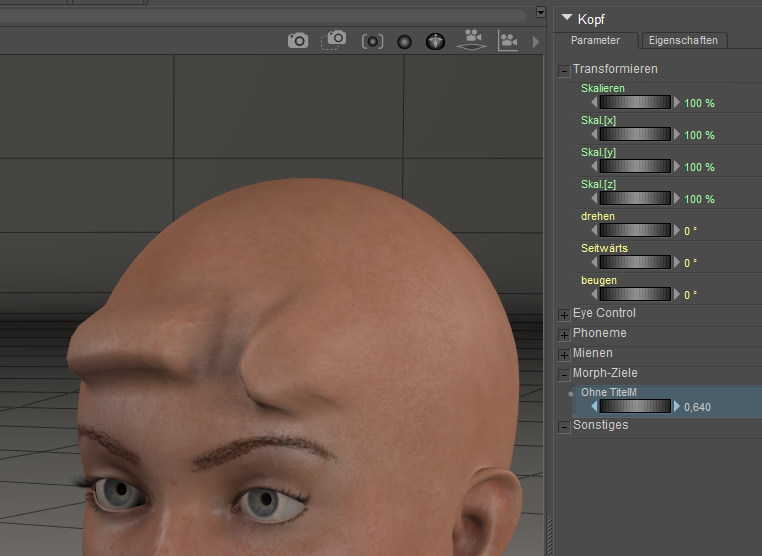This screenshot has width=762, height=556.
Task: Click the right arrow of Ohne TitelM dial
Action: tap(676, 406)
